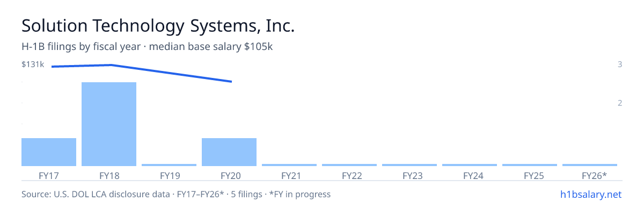Viewport: 644px width, 215px height.
Task: Select the FY20 filings bar
Action: point(229,152)
